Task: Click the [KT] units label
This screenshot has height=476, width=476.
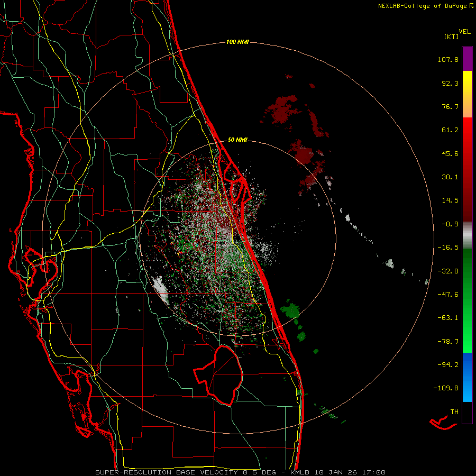Action: coord(452,36)
